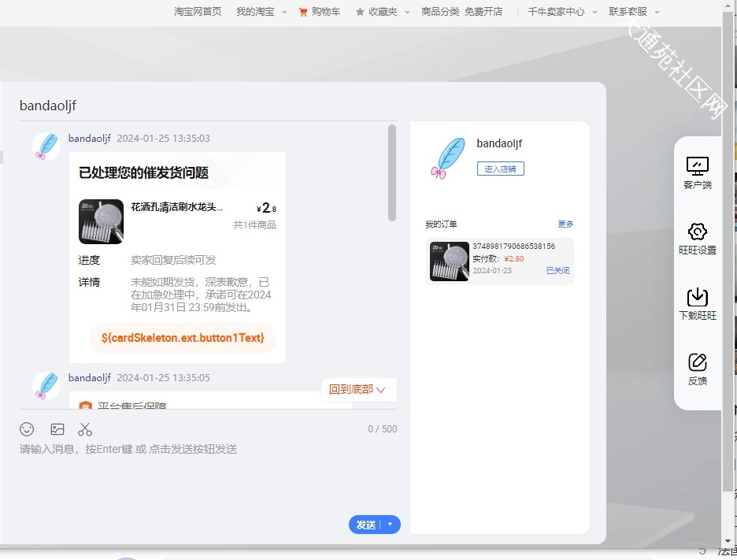Expand the 收藏夹 dropdown arrow
This screenshot has width=737, height=560.
tap(407, 13)
